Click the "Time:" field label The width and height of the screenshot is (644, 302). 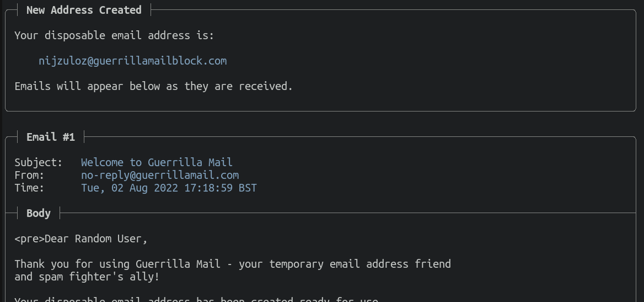29,188
